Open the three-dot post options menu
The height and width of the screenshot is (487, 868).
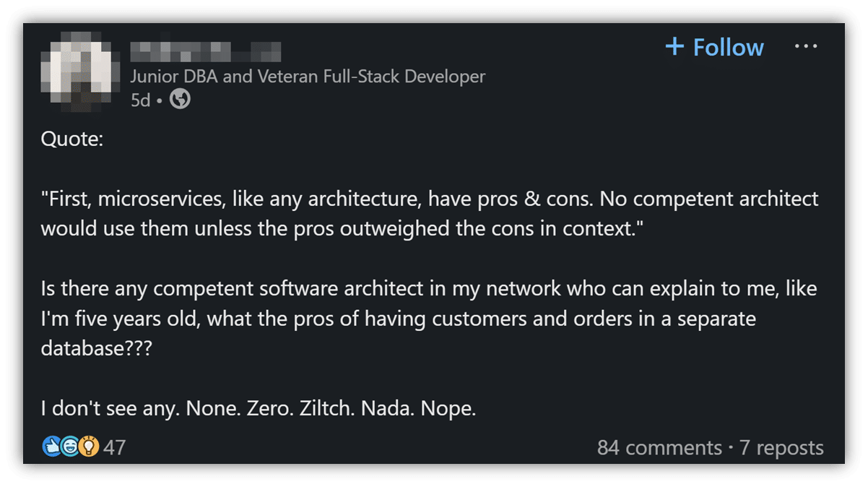click(805, 46)
